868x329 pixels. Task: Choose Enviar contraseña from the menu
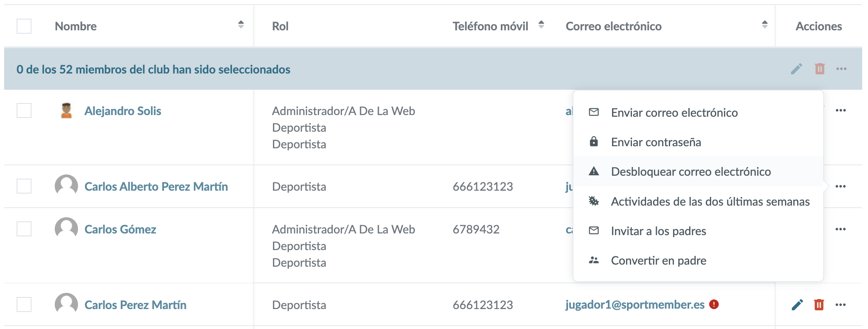[656, 142]
